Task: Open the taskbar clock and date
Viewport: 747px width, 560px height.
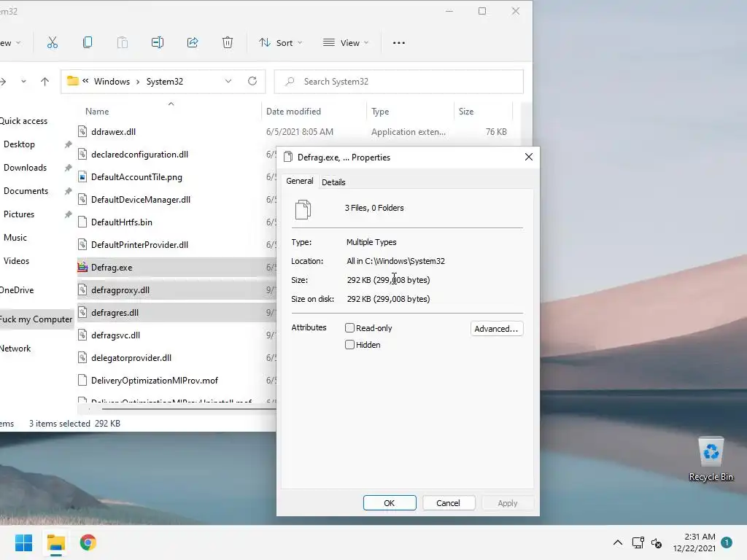Action: click(694, 542)
